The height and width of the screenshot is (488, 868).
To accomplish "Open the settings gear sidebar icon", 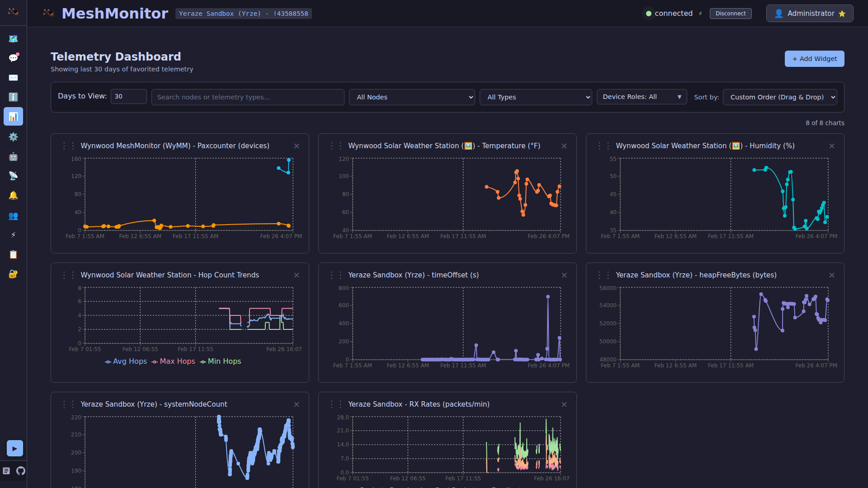I will point(13,137).
